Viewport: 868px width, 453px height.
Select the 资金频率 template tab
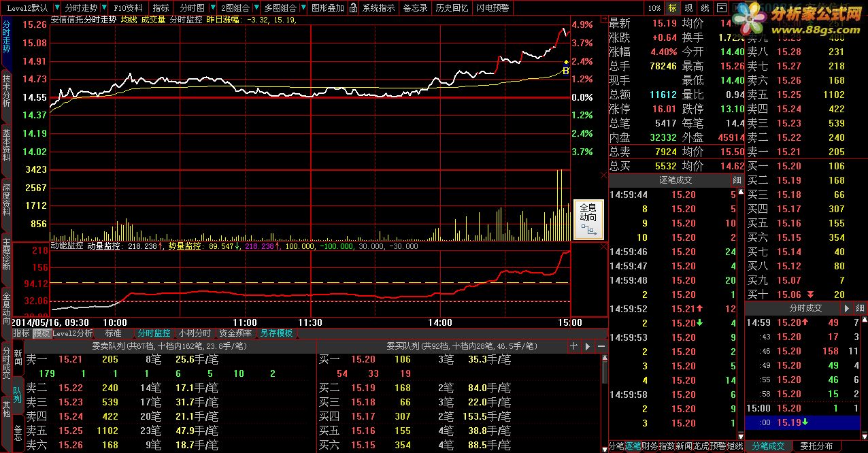tap(235, 333)
